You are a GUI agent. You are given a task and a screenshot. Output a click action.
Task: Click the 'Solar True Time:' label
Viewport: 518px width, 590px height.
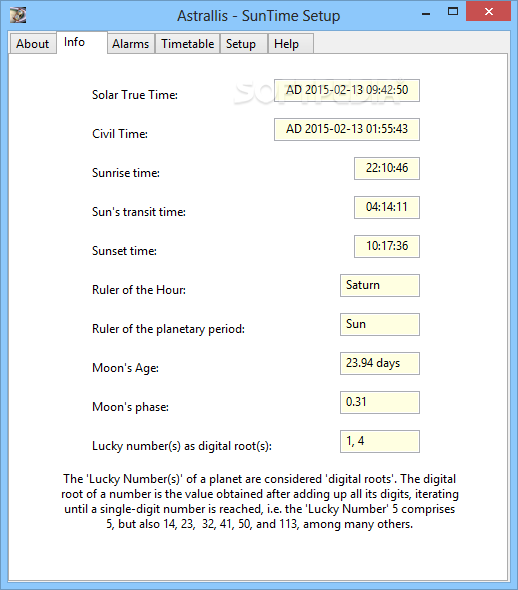tap(135, 95)
